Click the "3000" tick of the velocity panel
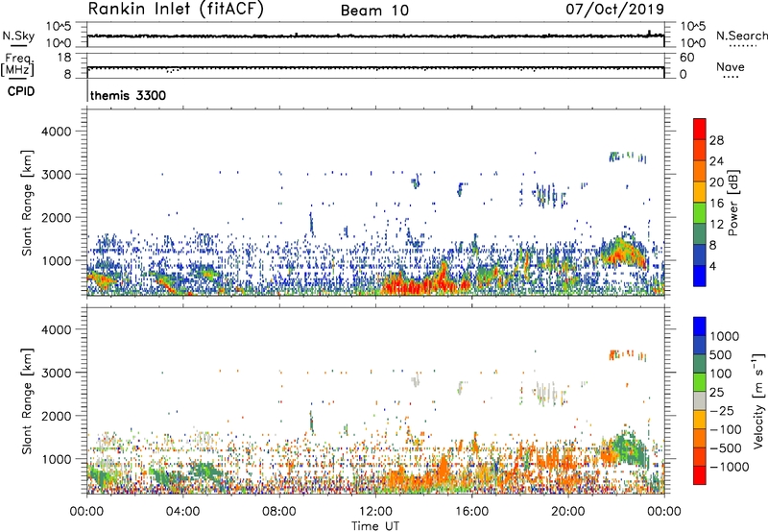The height and width of the screenshot is (532, 768). coord(57,373)
